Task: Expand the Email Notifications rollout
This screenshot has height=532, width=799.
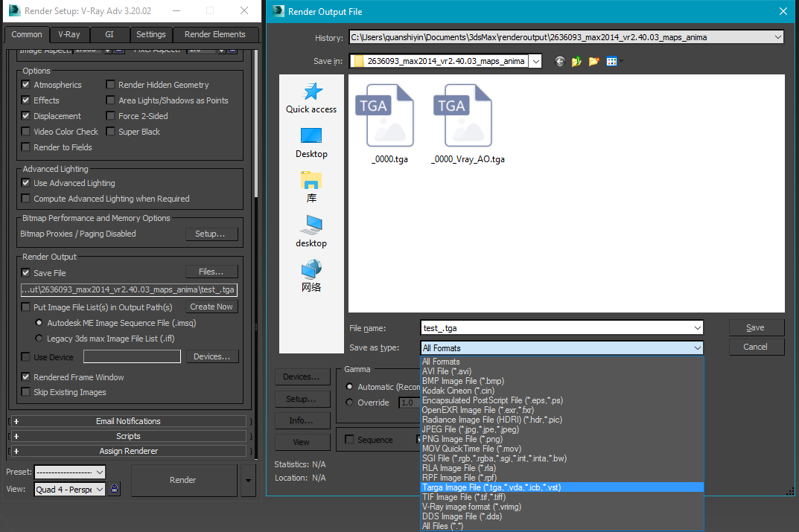Action: tap(128, 421)
